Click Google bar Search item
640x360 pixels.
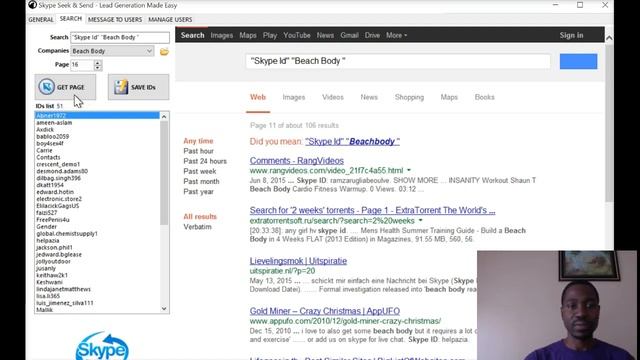[193, 35]
